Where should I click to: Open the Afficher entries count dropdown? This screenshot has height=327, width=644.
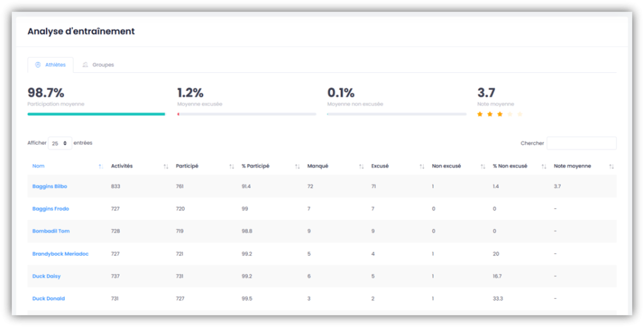60,143
